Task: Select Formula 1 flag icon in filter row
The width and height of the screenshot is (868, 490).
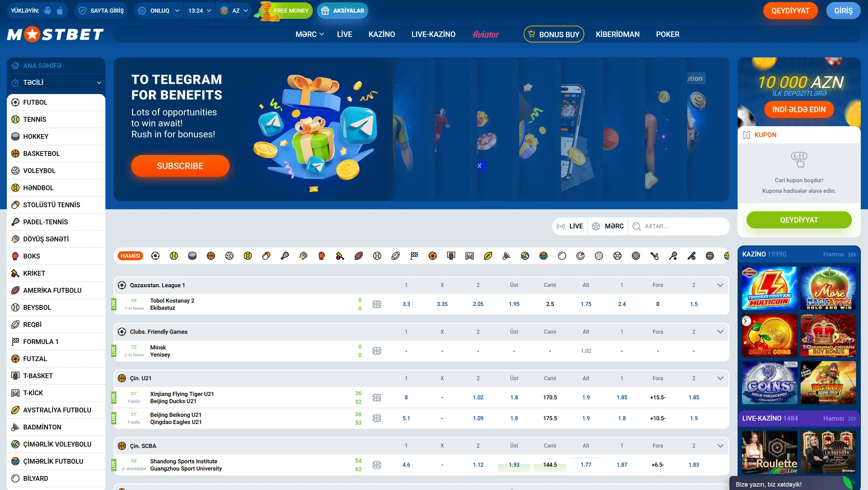Action: [x=414, y=256]
